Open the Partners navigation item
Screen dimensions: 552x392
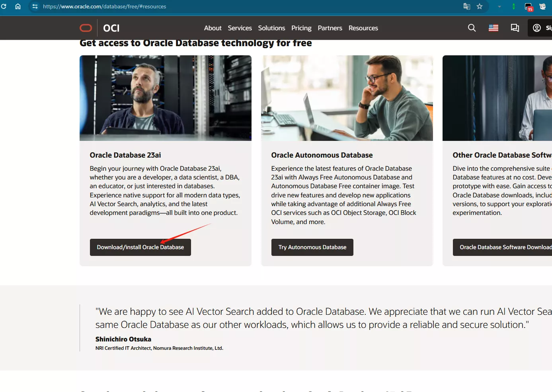click(330, 28)
